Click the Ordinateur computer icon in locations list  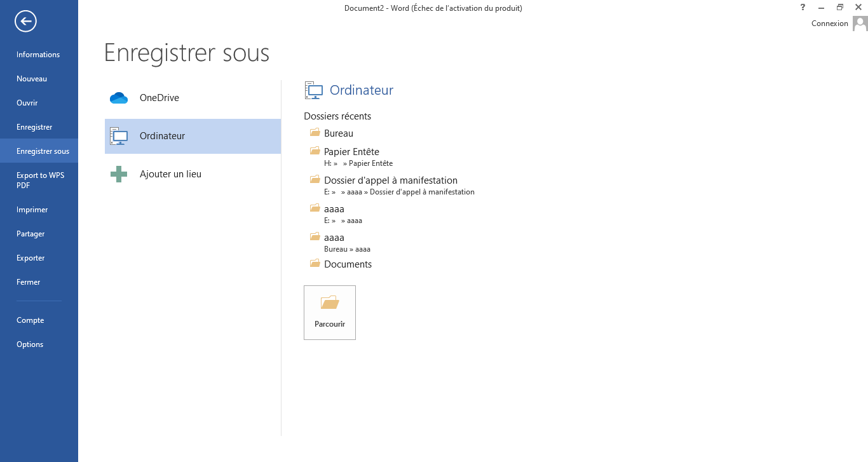click(x=118, y=136)
